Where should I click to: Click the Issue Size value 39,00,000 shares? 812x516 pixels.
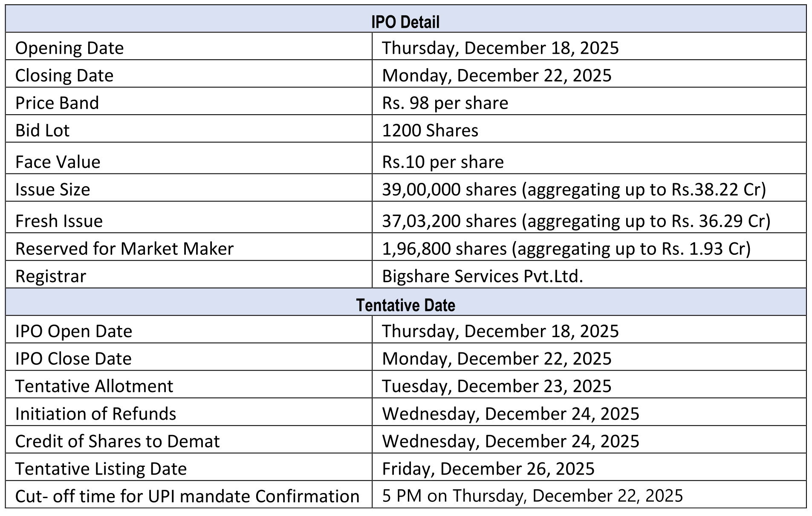click(x=574, y=190)
